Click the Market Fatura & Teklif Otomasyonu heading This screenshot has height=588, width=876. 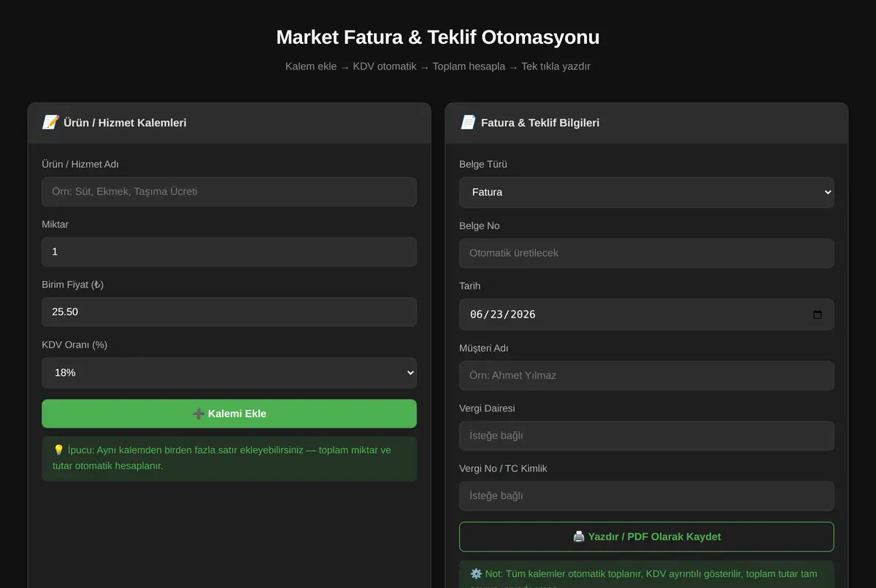(x=438, y=37)
